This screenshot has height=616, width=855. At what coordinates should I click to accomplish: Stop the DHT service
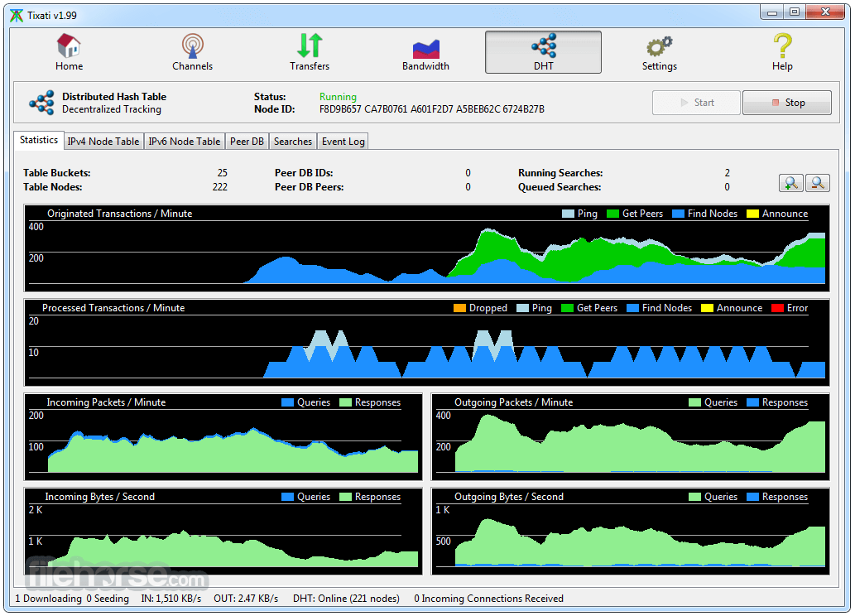click(x=787, y=103)
